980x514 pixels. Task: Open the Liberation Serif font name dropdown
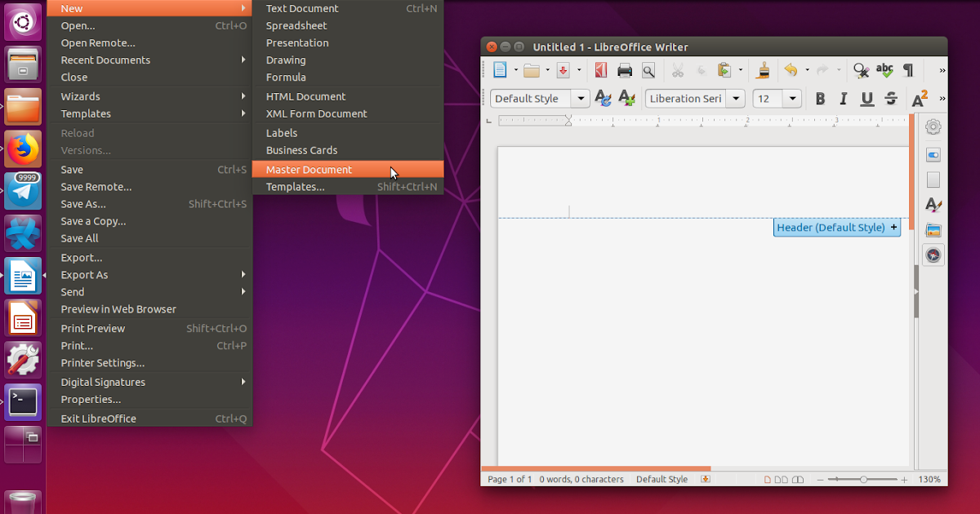click(735, 98)
